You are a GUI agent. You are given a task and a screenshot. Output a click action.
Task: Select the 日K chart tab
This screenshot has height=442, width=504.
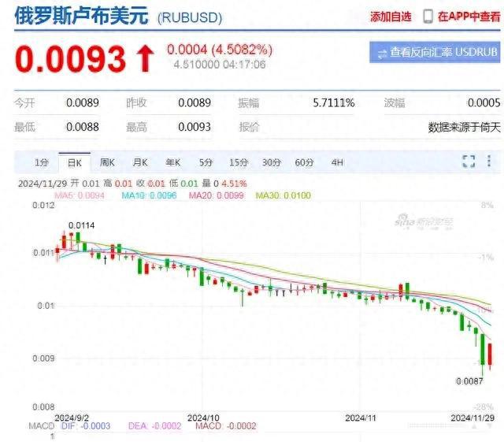[74, 162]
